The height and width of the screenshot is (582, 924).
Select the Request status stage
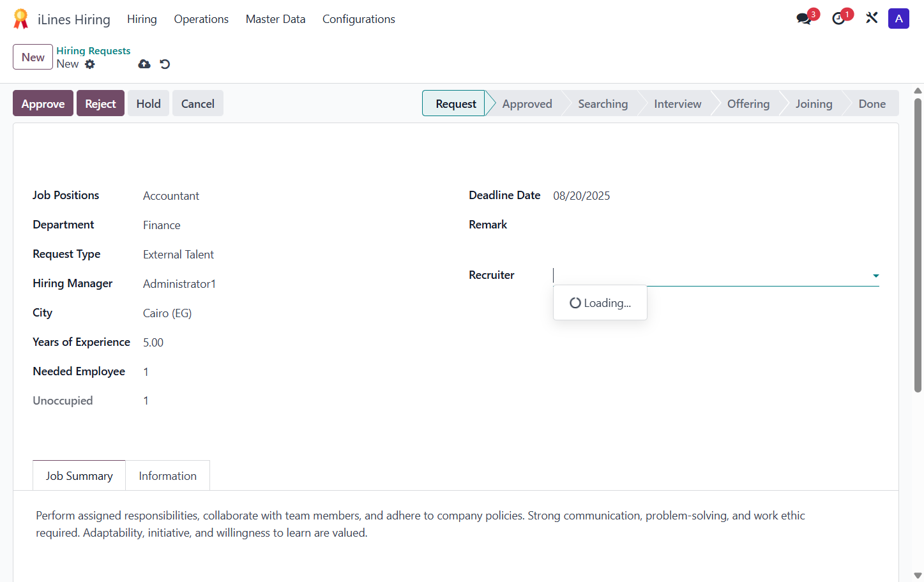coord(453,103)
